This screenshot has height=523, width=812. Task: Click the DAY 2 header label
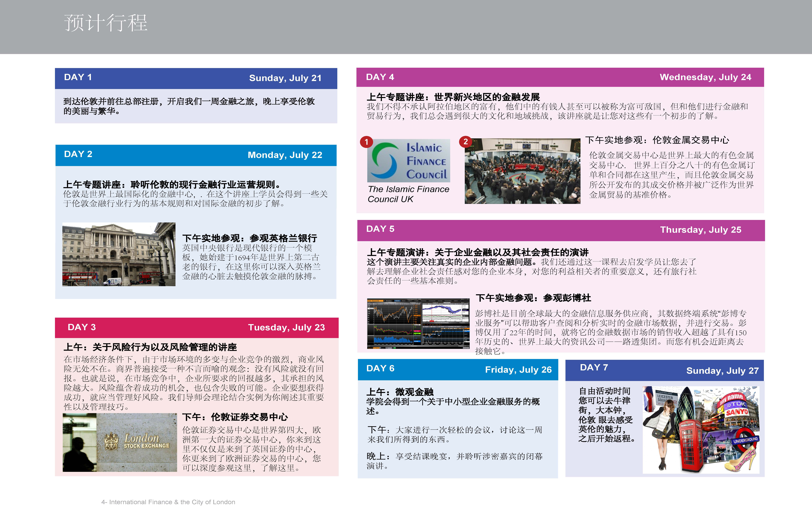tap(78, 154)
